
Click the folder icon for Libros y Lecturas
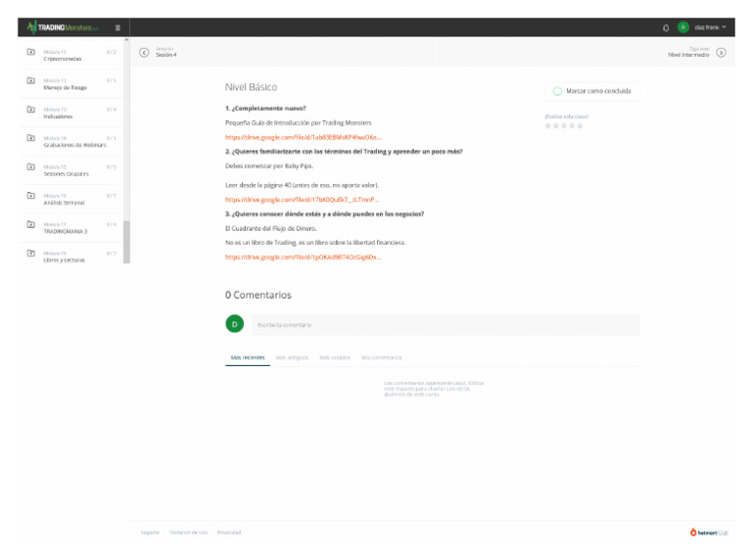click(x=30, y=254)
